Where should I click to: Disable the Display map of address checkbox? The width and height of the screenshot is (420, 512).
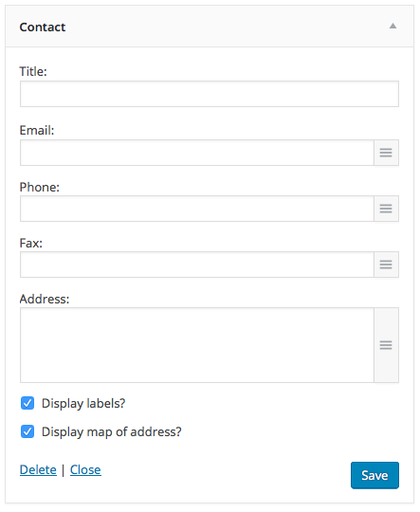[x=27, y=431]
